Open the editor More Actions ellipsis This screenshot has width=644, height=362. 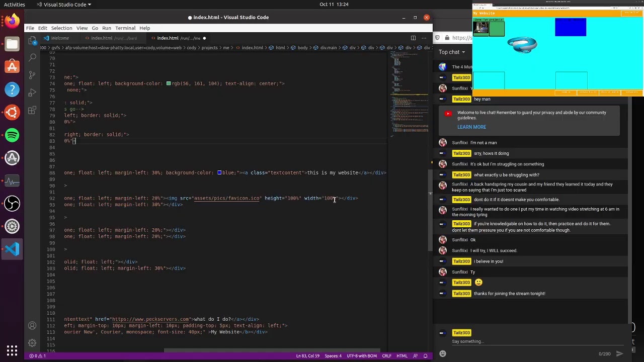point(424,38)
